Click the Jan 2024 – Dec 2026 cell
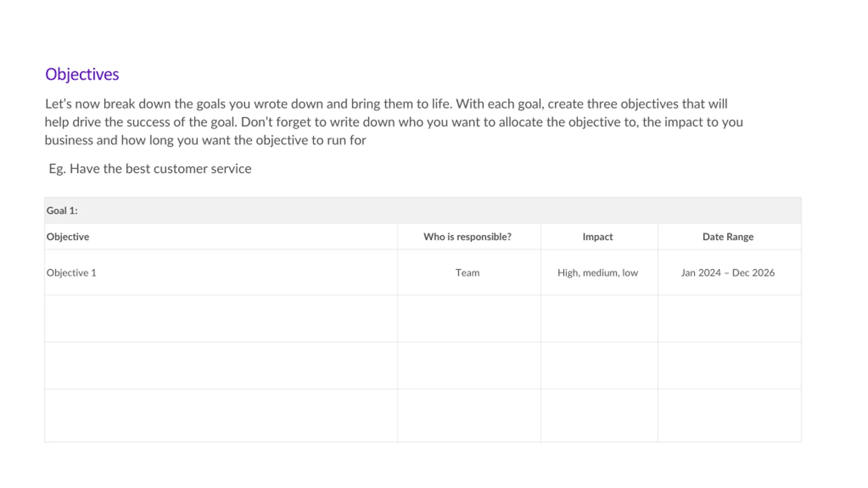 730,273
